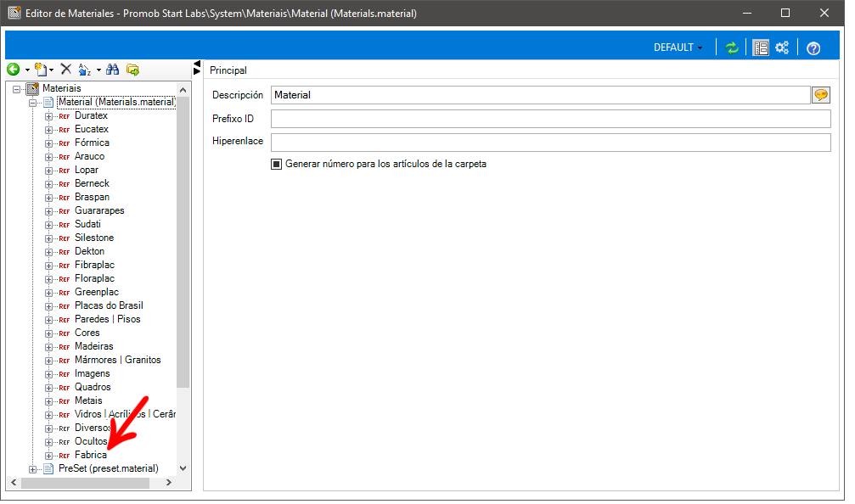The image size is (855, 504).
Task: Click the Prefixo ID input field
Action: click(551, 119)
